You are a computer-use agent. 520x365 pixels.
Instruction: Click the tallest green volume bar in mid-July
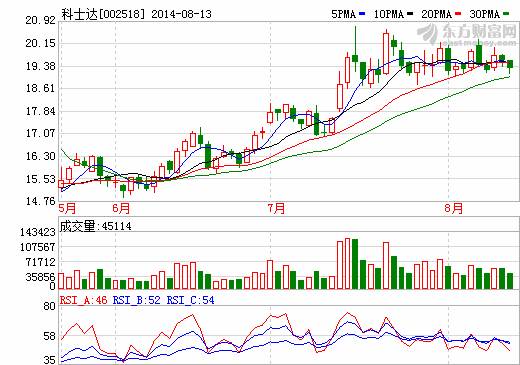tap(355, 264)
